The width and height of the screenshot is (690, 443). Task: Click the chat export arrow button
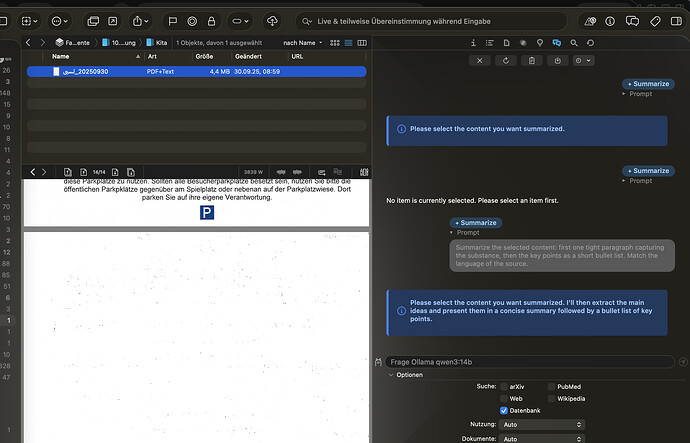pos(558,60)
